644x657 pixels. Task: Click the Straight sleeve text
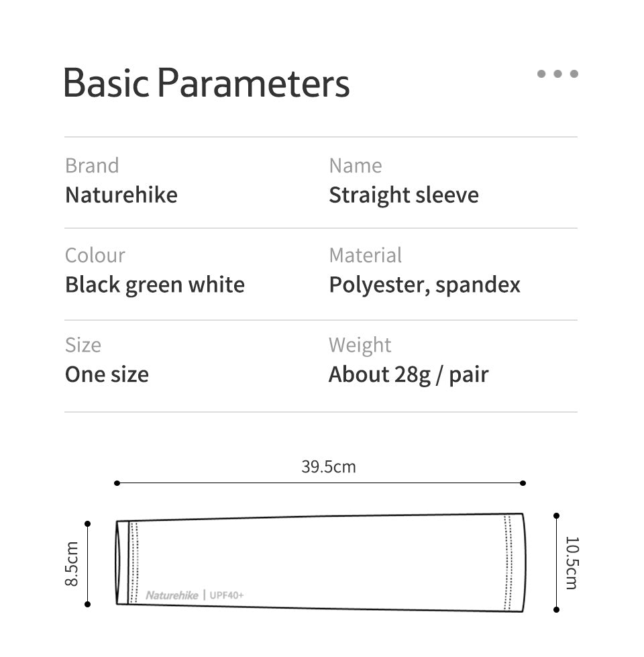[x=404, y=196]
